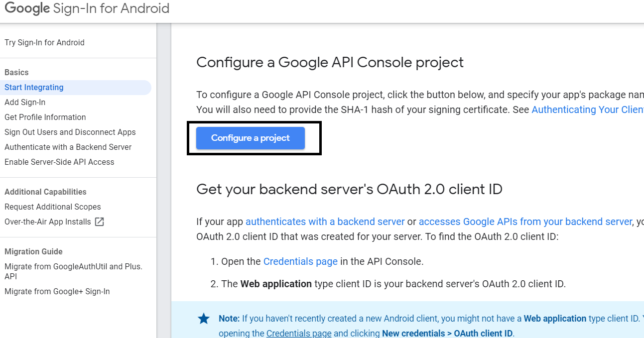Image resolution: width=644 pixels, height=338 pixels.
Task: Open the authenticates with a backend server link
Action: pos(325,221)
